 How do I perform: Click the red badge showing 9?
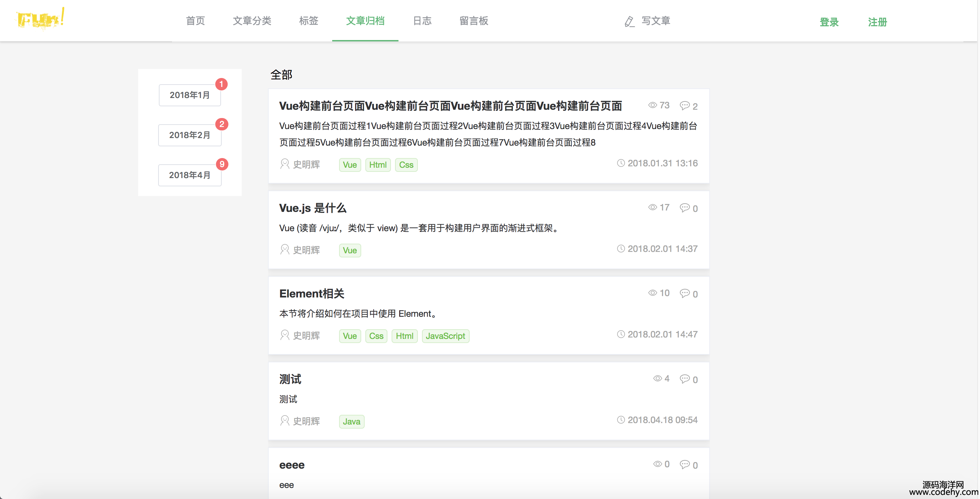coord(222,164)
